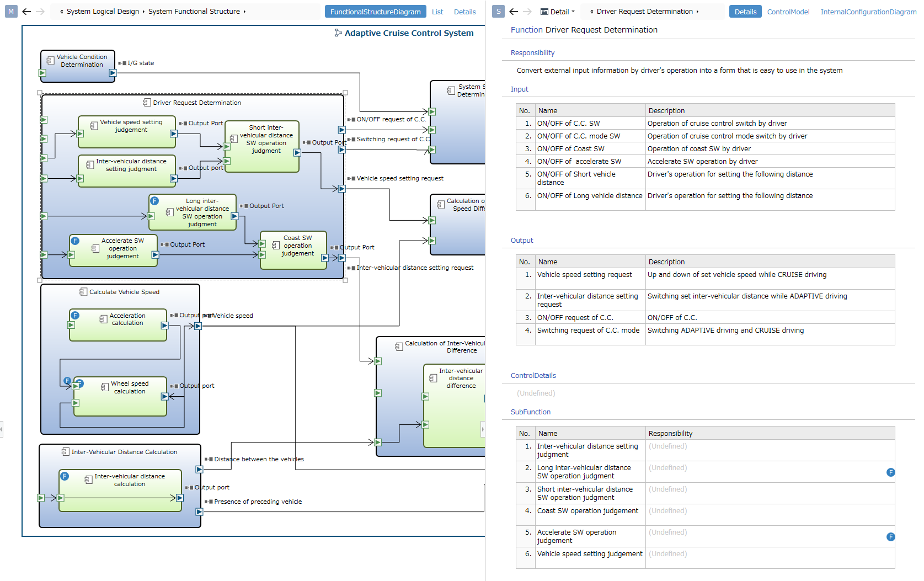The width and height of the screenshot is (924, 581).
Task: Click the Driver Request Determination block icon
Action: pyautogui.click(x=147, y=103)
